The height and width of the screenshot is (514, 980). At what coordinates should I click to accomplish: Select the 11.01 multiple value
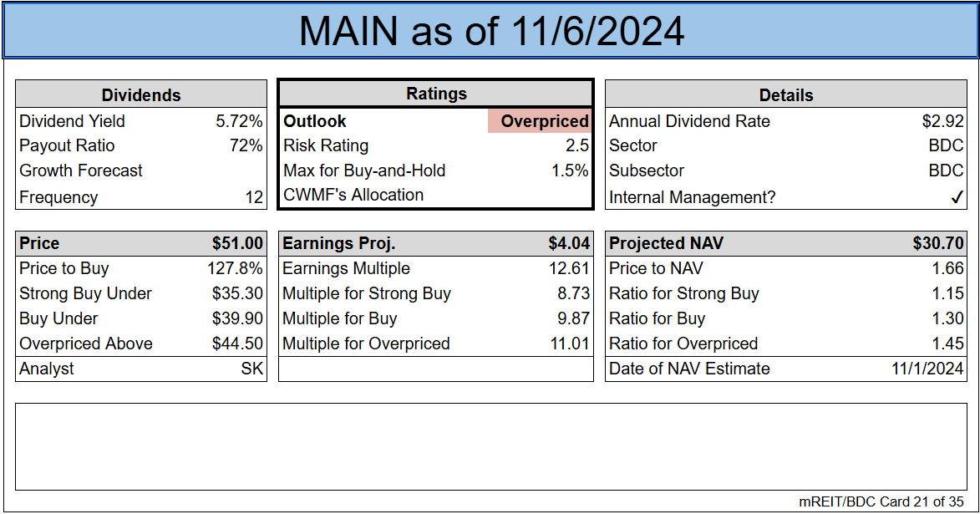[570, 344]
